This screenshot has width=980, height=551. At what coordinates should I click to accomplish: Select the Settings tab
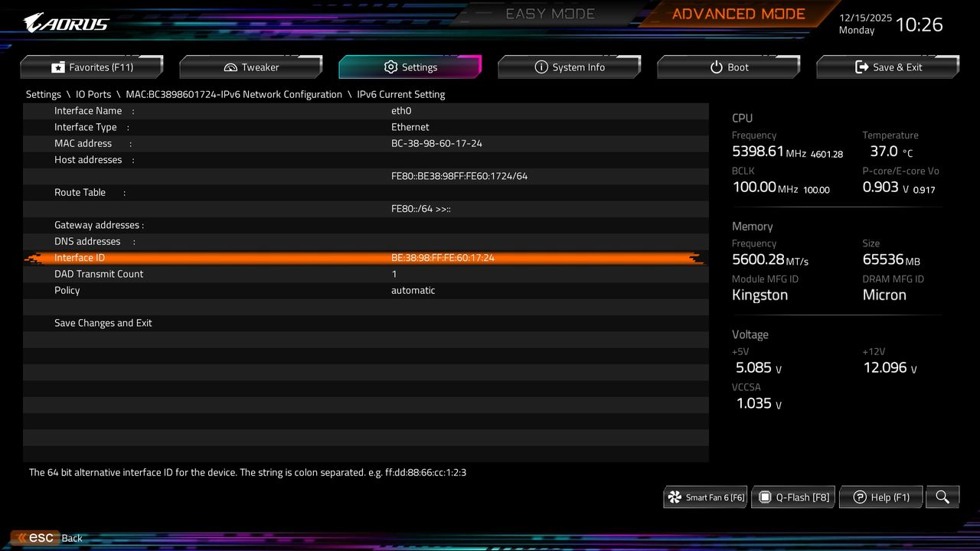click(x=410, y=67)
